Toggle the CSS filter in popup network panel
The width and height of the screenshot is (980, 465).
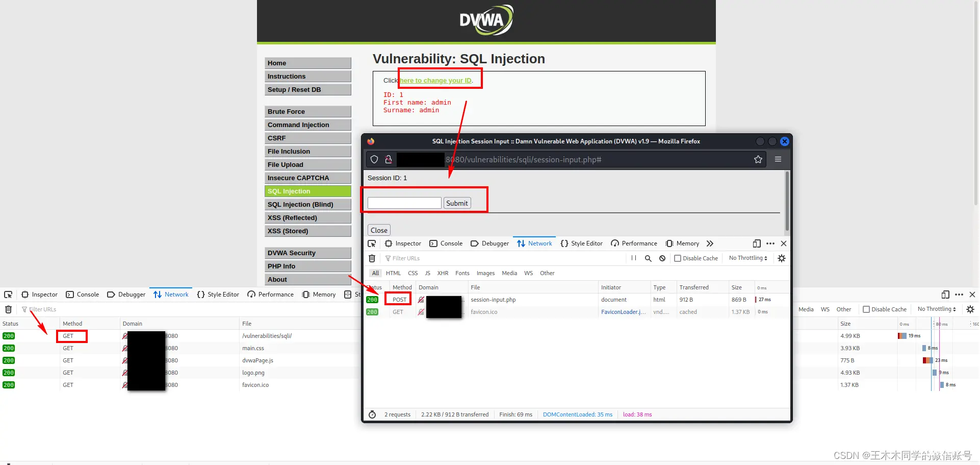tap(413, 273)
